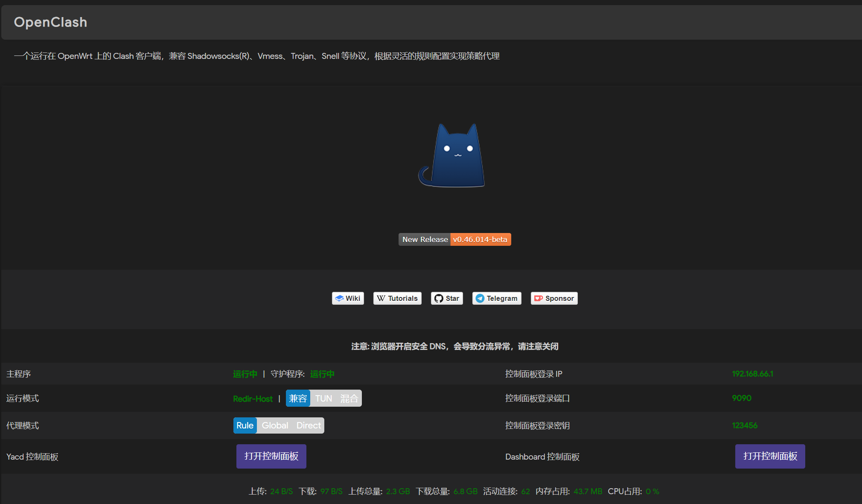Click the secure DNS warning notice

[455, 346]
